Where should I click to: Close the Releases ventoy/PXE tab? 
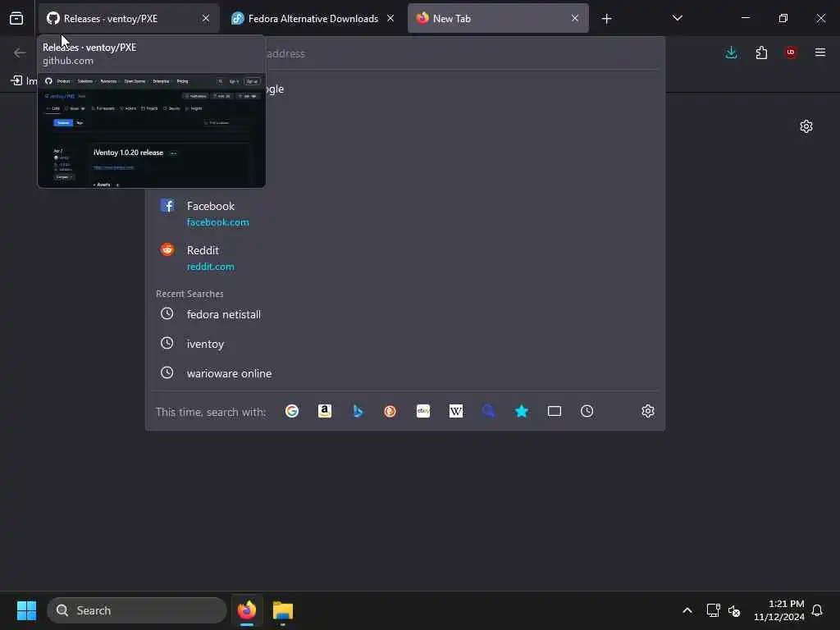pos(206,18)
